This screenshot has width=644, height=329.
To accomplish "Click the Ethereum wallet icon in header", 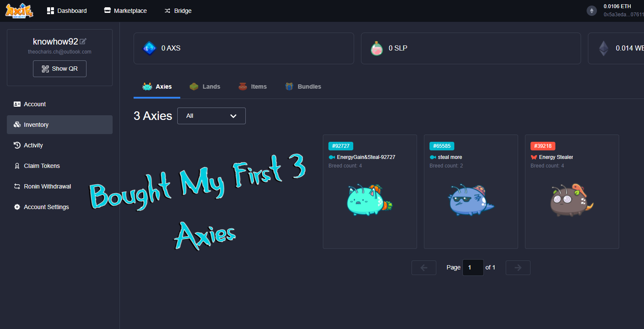I will pyautogui.click(x=592, y=11).
